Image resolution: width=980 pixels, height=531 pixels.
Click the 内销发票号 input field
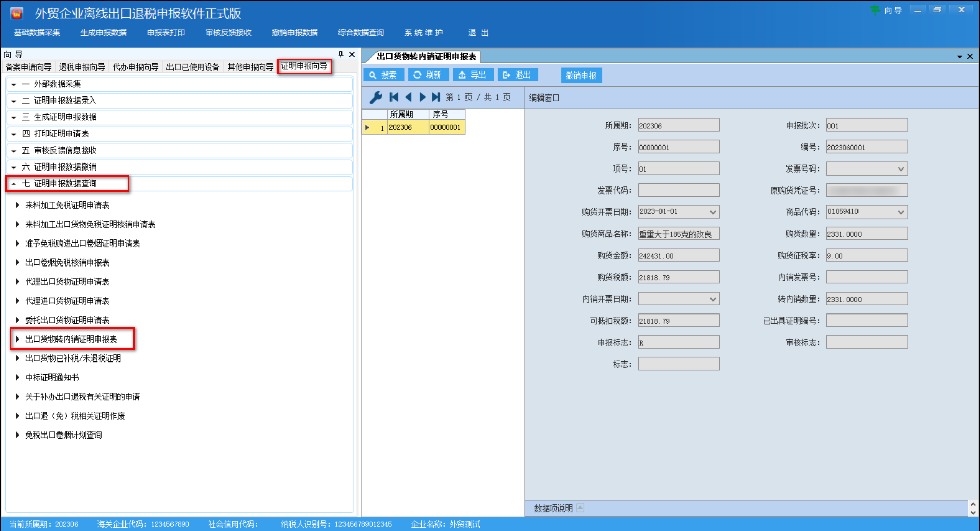coord(866,277)
